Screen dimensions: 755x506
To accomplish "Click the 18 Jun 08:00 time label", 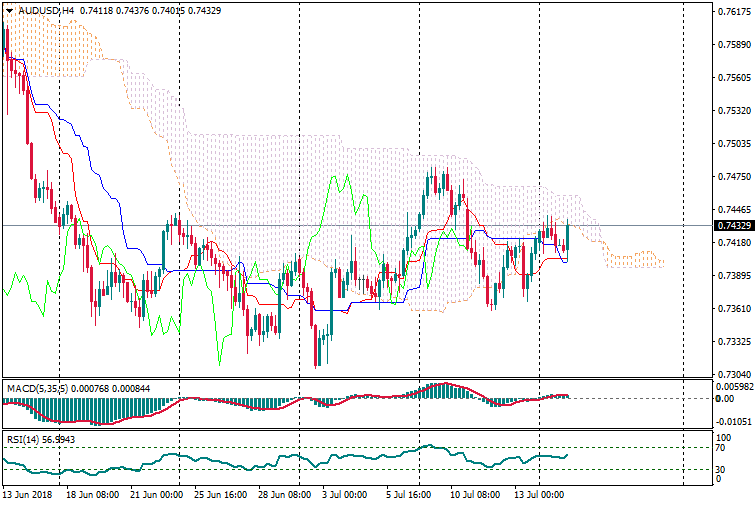I will [93, 495].
